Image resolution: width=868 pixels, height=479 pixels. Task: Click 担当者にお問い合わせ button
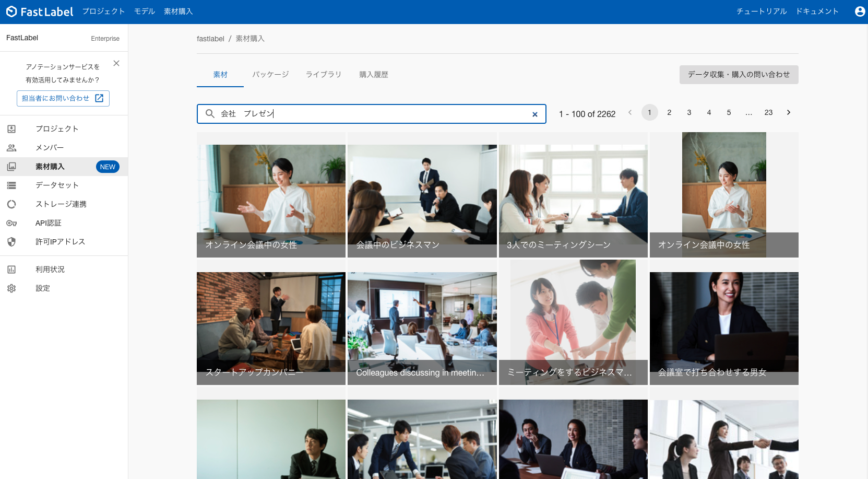(x=63, y=98)
